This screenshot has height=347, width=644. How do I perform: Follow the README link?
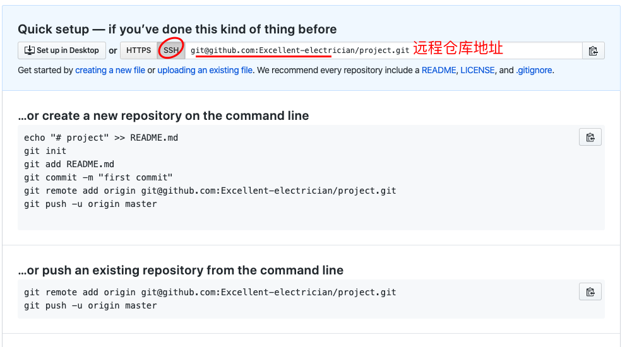point(439,70)
